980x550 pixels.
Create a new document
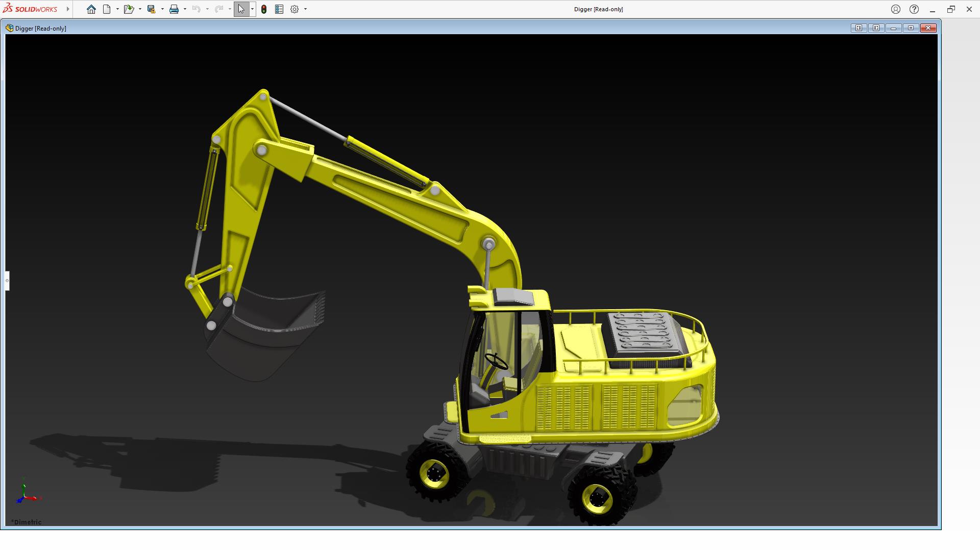coord(107,9)
